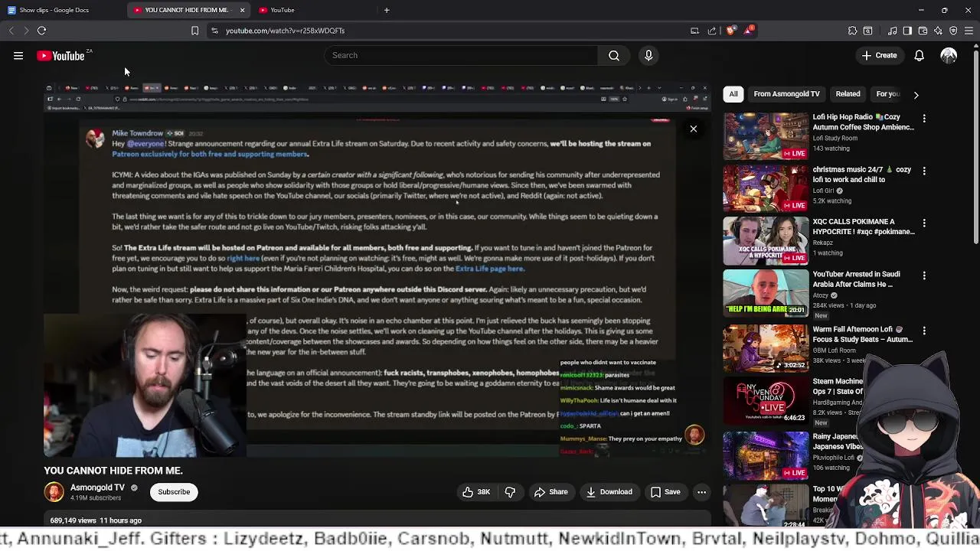Screen dimensions: 980x551
Task: Open options for Lofi Hip Hop Radio video
Action: tap(924, 119)
